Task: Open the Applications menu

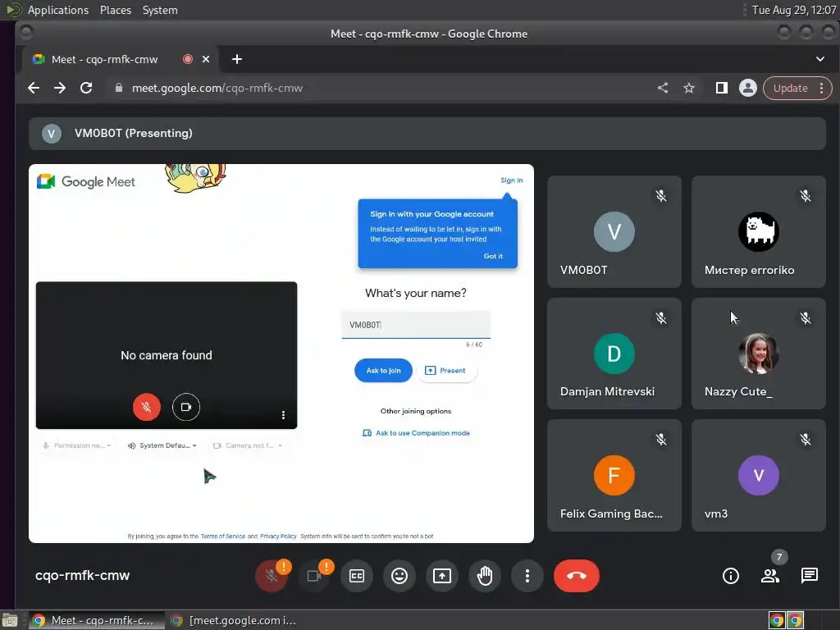Action: click(x=58, y=10)
